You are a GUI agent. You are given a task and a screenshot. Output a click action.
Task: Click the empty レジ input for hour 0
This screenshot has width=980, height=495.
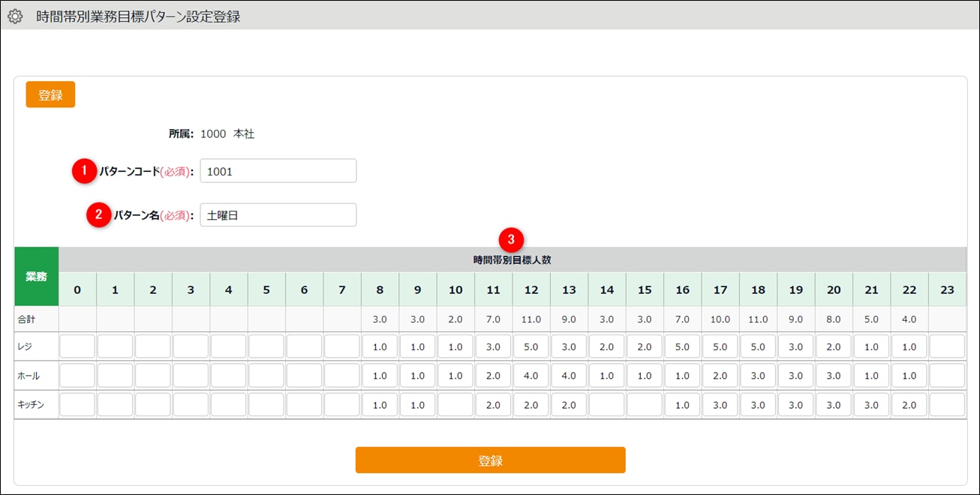77,346
